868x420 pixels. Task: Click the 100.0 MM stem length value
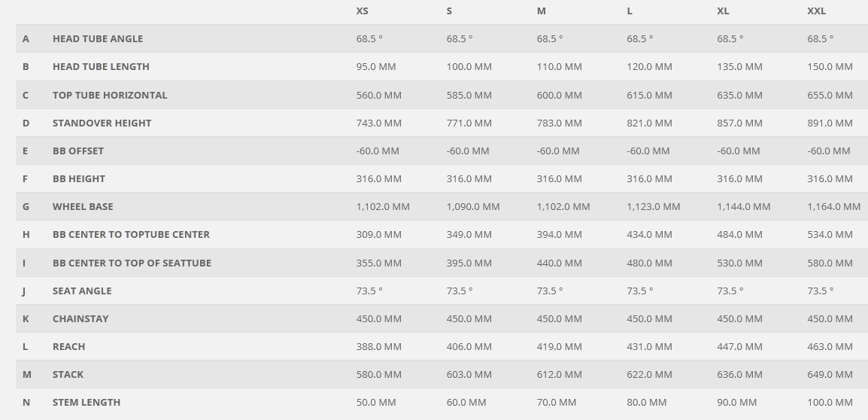830,402
